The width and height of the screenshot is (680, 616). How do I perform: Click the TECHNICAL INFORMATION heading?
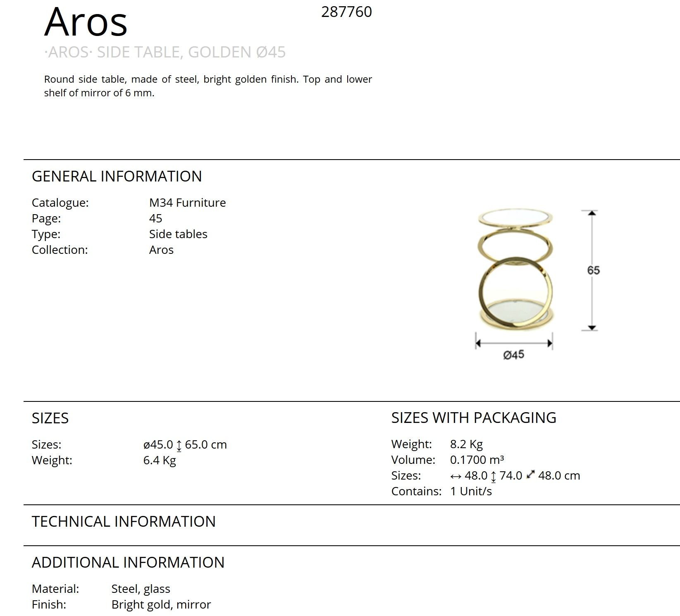pos(124,522)
